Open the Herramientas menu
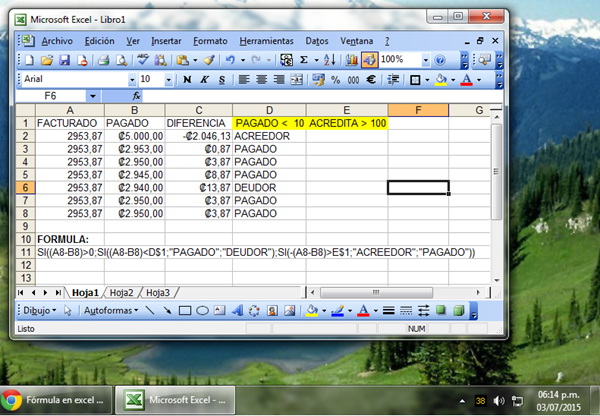Screen dimensions: 600x416 tap(266, 41)
